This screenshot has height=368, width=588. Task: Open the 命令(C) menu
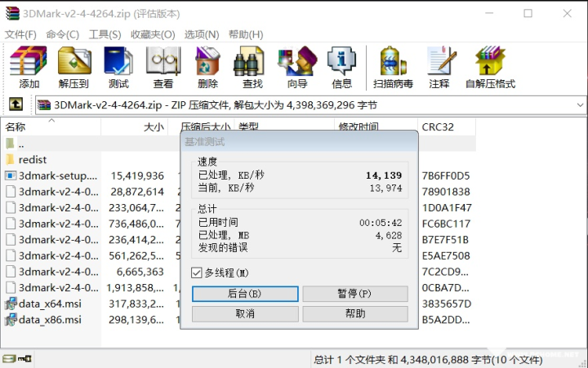[63, 34]
